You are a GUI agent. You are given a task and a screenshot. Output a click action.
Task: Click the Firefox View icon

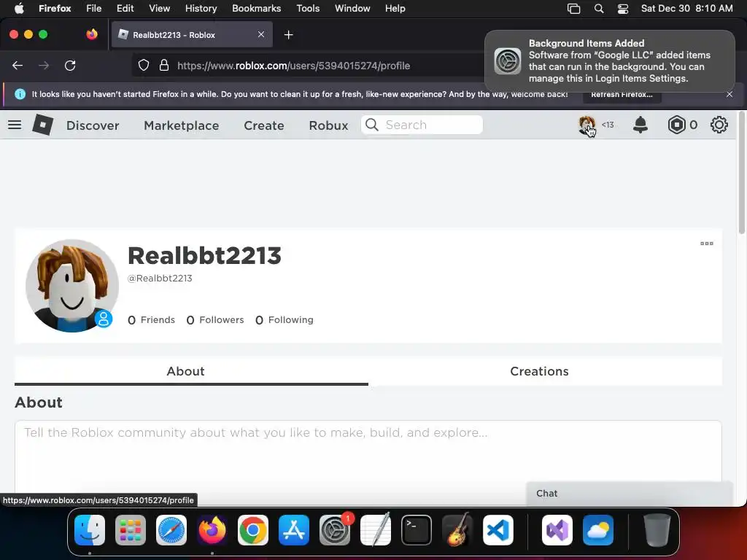point(91,34)
